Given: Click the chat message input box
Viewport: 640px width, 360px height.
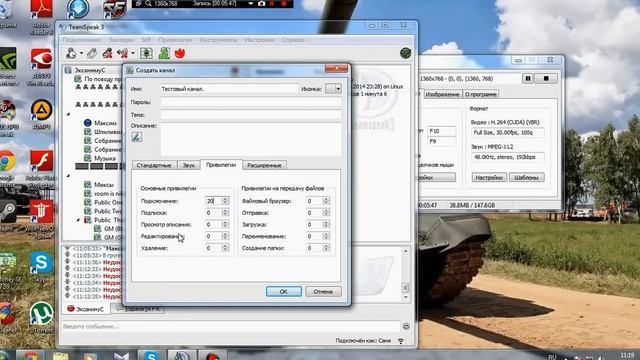Looking at the screenshot, I should [x=231, y=326].
